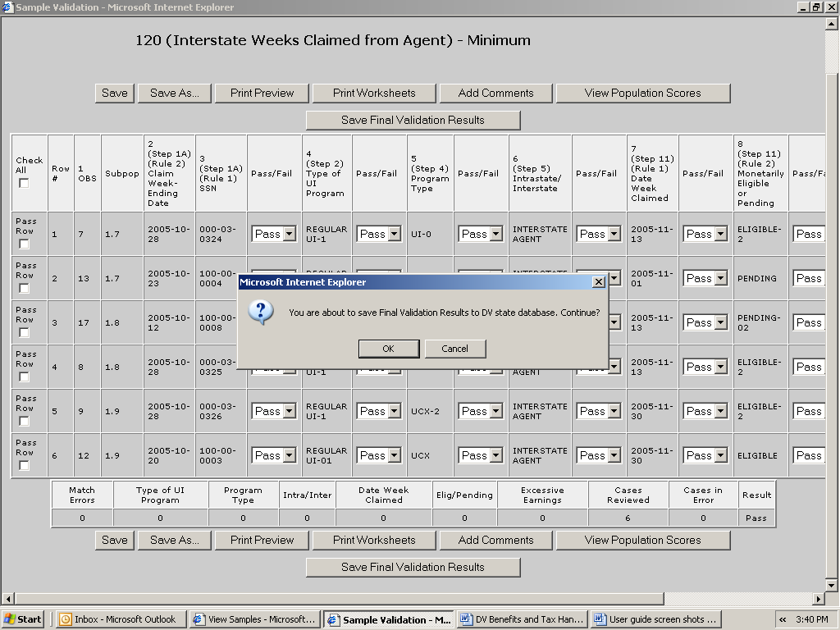
Task: Expand hidden system tray icons chevron
Action: (x=783, y=619)
